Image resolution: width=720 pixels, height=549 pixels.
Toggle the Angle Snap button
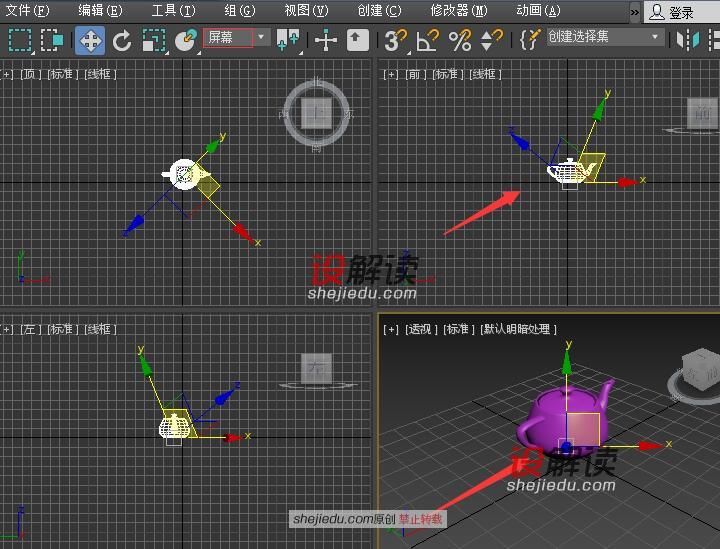(x=428, y=40)
